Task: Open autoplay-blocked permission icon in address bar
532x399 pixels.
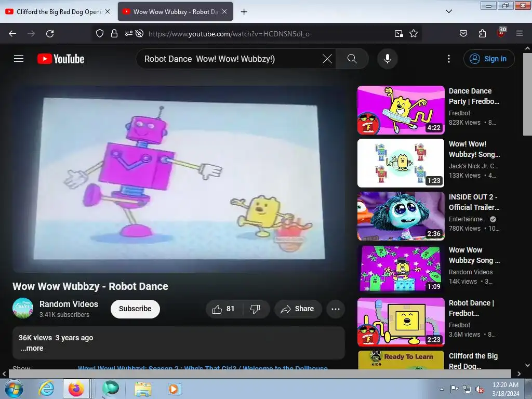Action: [139, 33]
